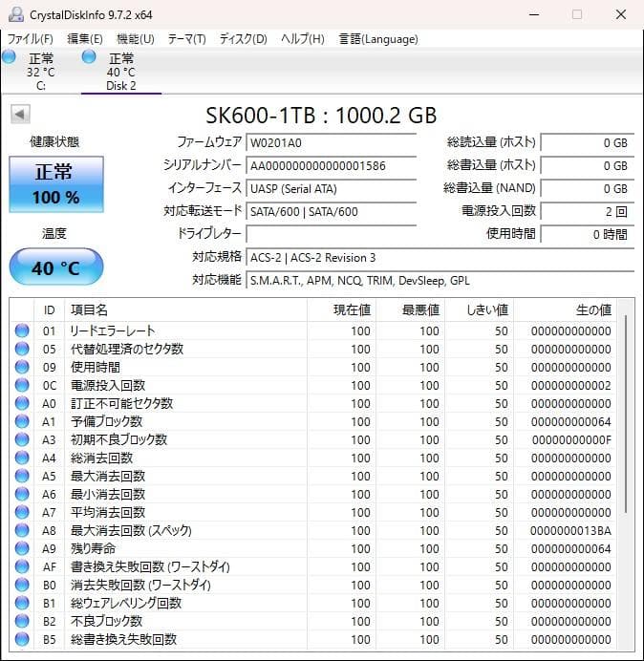Click the 項目名 column header
The image size is (644, 661).
pos(185,310)
